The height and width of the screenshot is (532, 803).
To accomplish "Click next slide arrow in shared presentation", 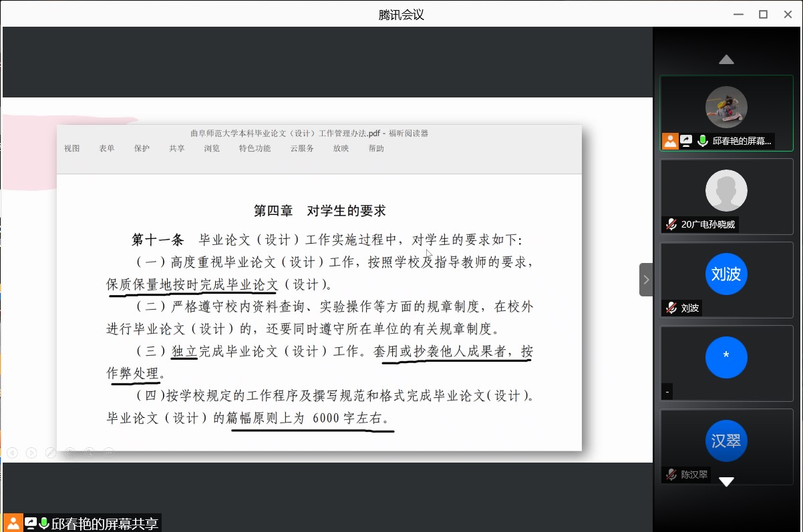I will click(31, 453).
